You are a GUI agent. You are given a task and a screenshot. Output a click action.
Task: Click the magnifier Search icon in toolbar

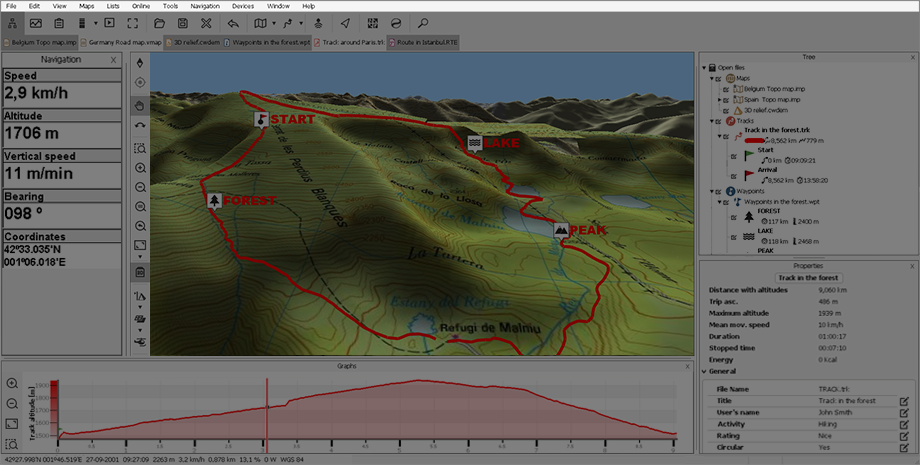coord(423,22)
